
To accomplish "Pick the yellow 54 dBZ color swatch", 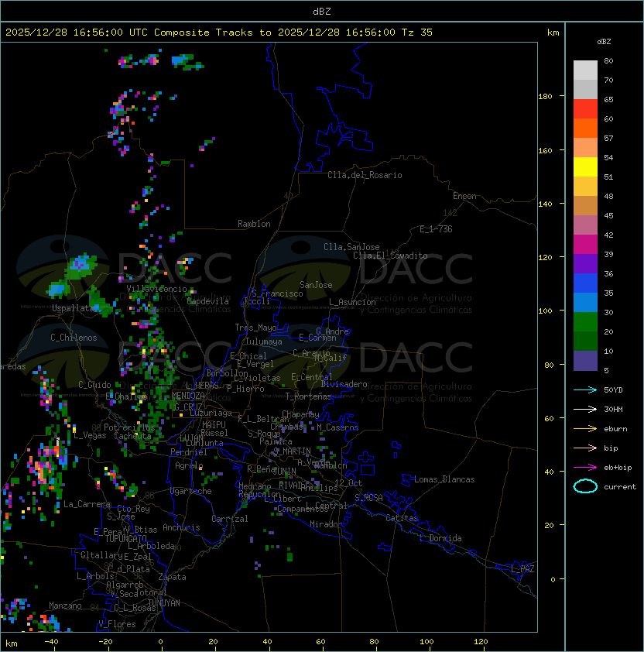I will 585,167.
